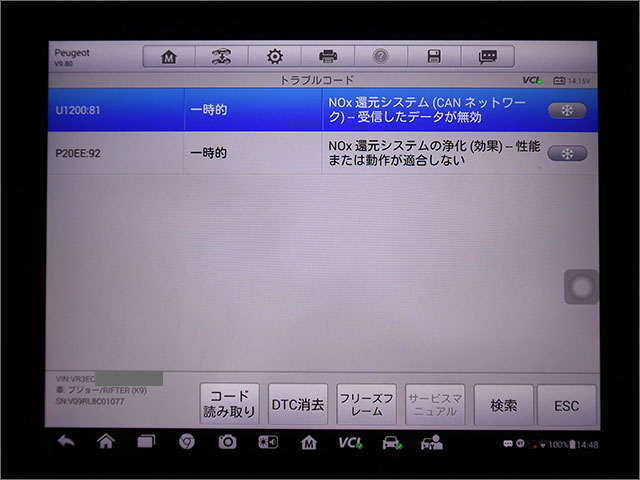Viewport: 640px width, 480px height.
Task: Tap the save floppy-disk icon
Action: pyautogui.click(x=434, y=56)
